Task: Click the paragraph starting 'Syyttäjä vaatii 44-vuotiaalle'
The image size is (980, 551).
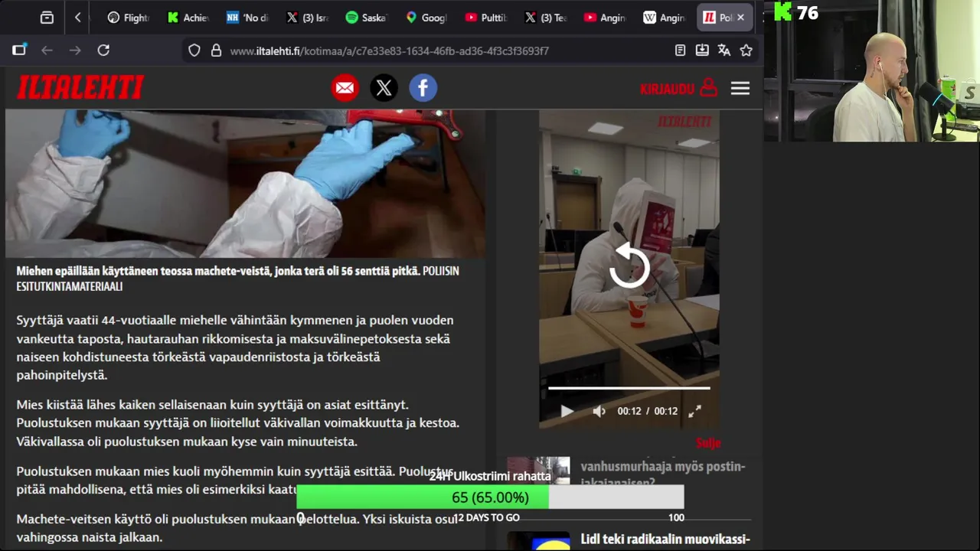Action: [x=235, y=347]
